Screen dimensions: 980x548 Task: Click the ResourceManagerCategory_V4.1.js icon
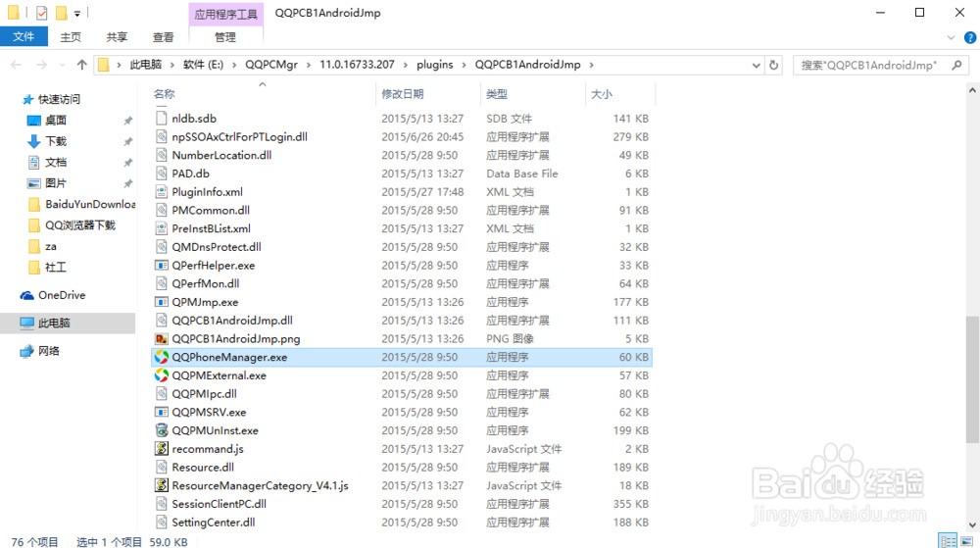(x=162, y=485)
